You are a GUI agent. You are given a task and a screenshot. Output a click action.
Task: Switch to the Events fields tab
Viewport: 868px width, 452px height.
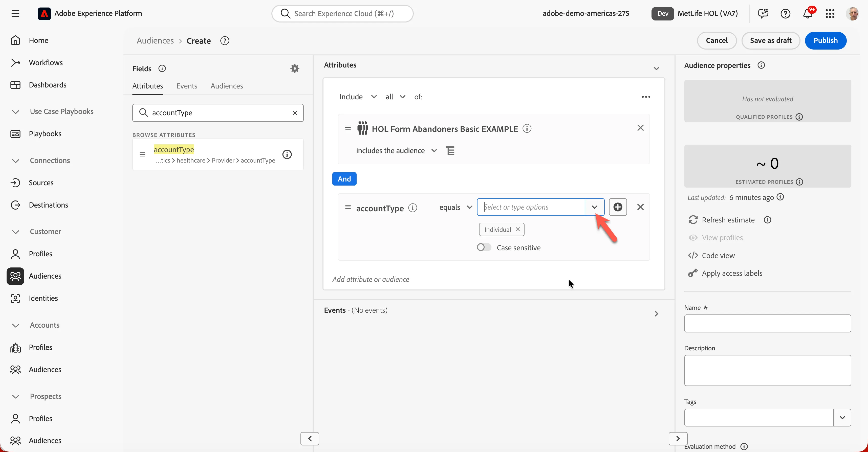[x=187, y=86]
